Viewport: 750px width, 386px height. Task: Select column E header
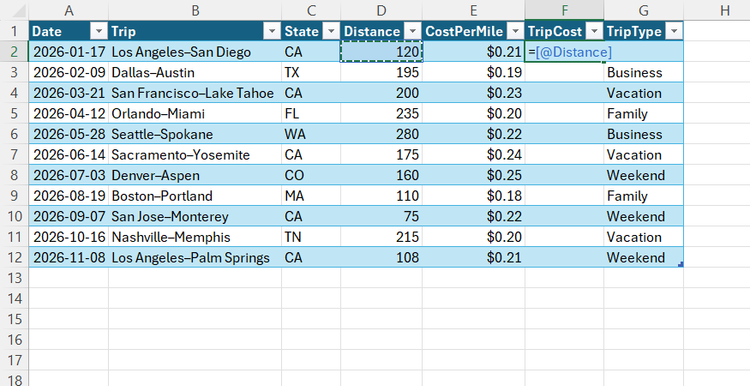pos(474,10)
